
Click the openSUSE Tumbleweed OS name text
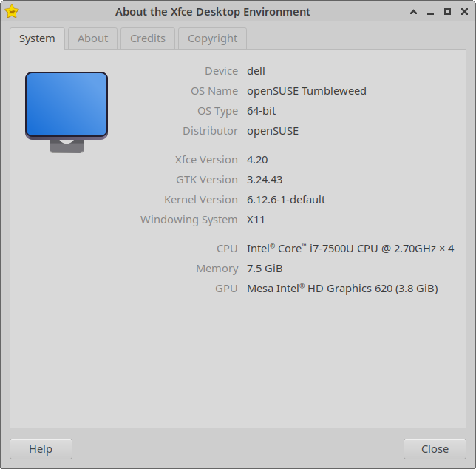306,91
